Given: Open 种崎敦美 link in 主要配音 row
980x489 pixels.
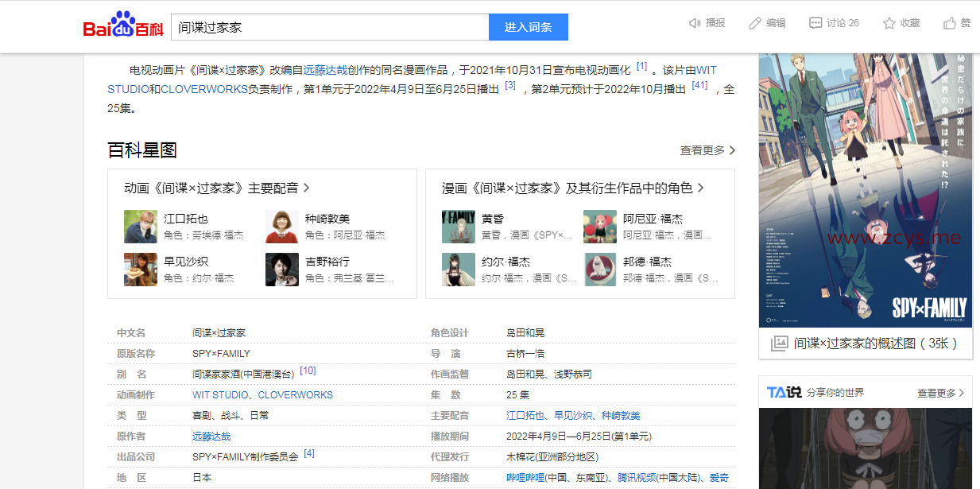Looking at the screenshot, I should [621, 416].
